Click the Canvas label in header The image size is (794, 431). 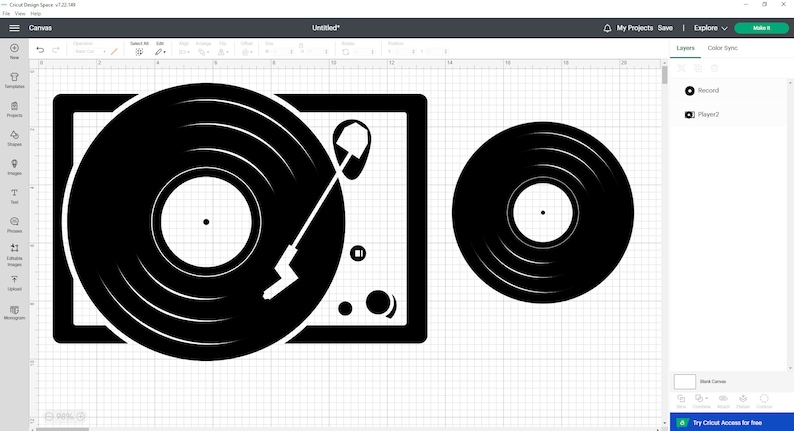40,28
